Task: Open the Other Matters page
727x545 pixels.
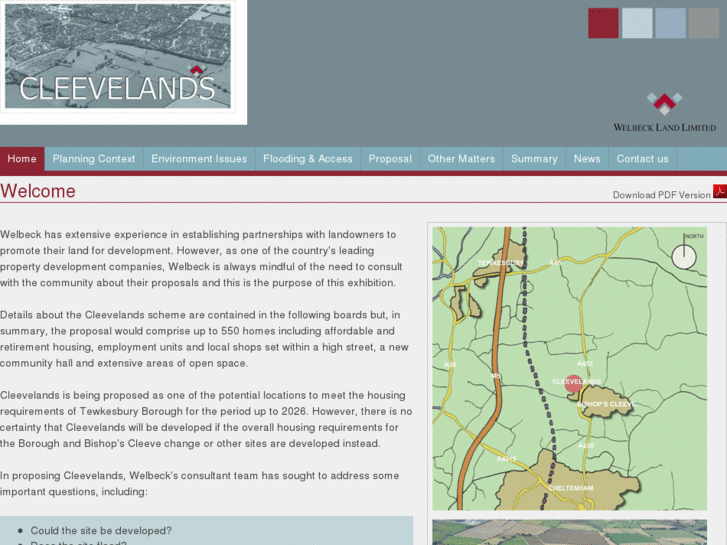Action: point(461,159)
